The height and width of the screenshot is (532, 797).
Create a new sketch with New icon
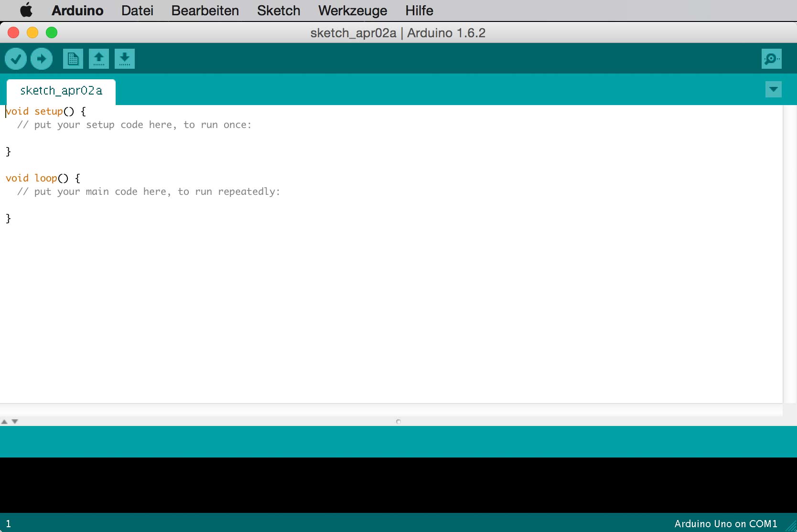[73, 59]
